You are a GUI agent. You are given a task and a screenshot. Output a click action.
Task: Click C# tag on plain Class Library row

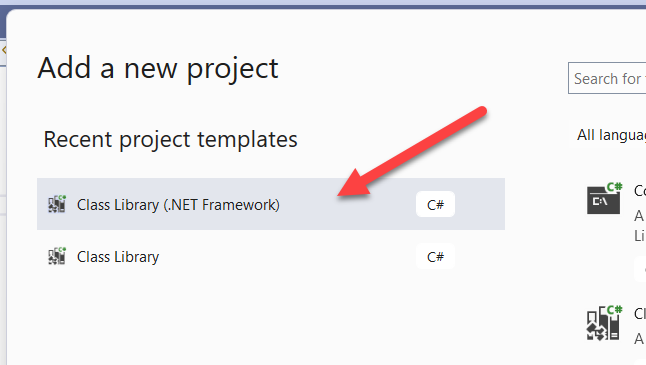pyautogui.click(x=435, y=257)
